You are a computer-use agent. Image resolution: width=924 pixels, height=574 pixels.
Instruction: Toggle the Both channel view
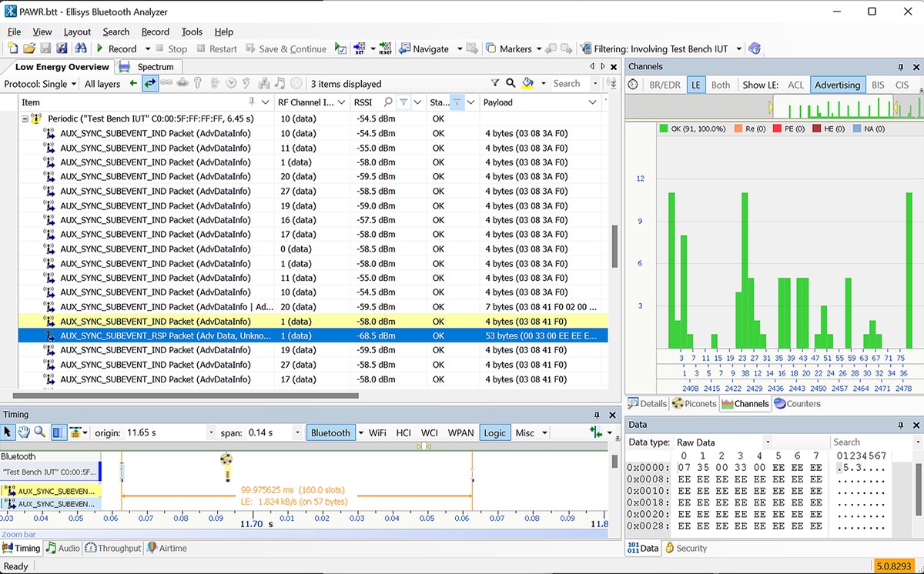721,85
